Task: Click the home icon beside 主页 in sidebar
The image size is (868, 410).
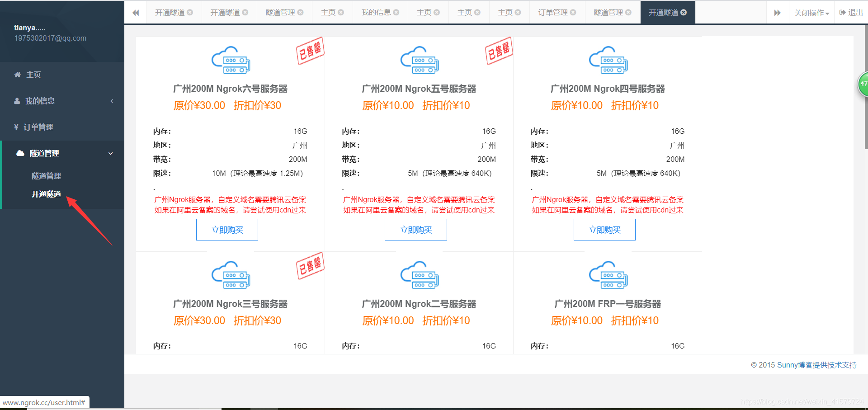Action: tap(18, 75)
